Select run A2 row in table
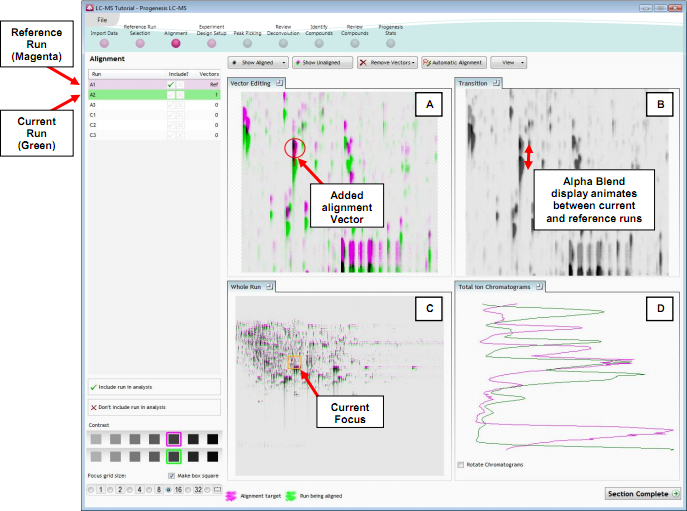Screen dimensions: 687x511 (154, 95)
